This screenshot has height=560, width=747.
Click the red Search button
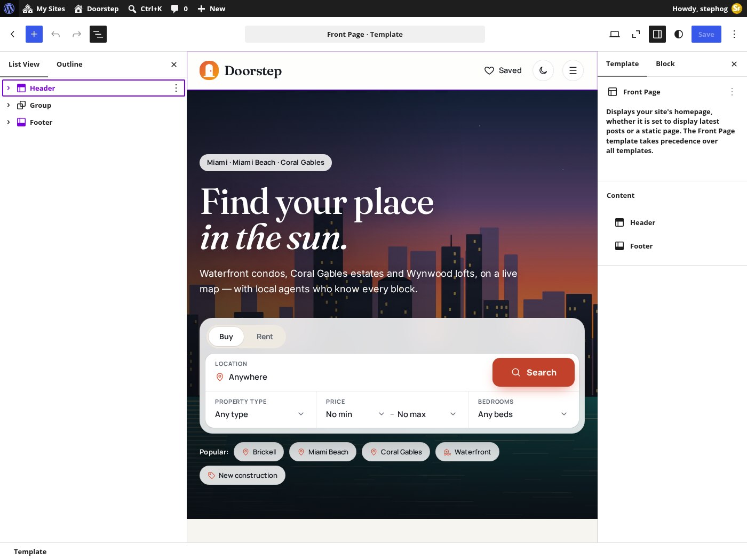534,372
